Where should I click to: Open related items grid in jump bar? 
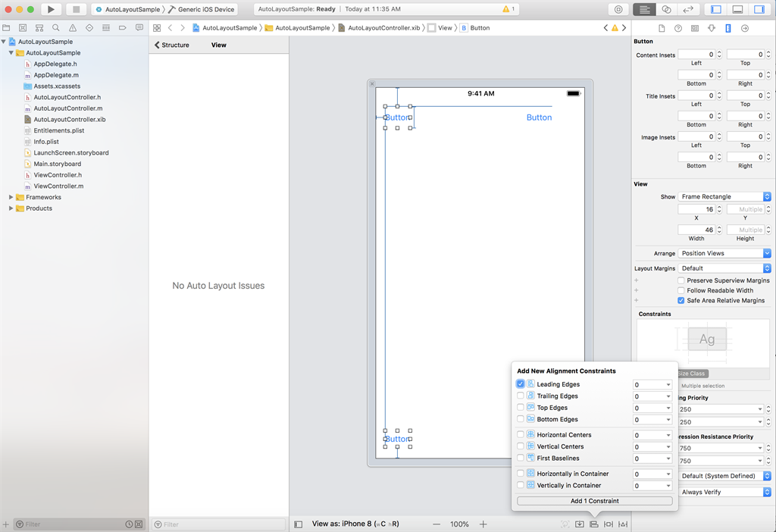(157, 28)
